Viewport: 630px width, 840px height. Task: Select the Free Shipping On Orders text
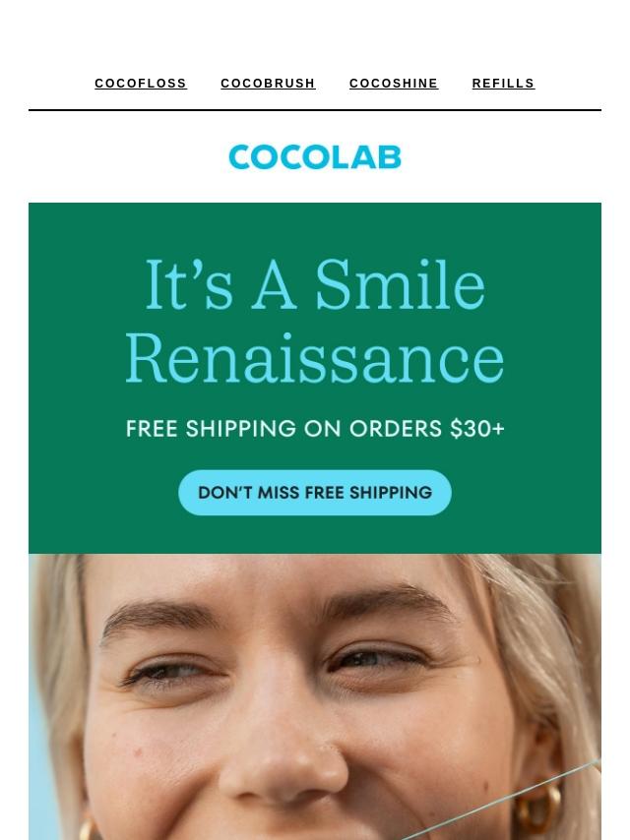284,429
